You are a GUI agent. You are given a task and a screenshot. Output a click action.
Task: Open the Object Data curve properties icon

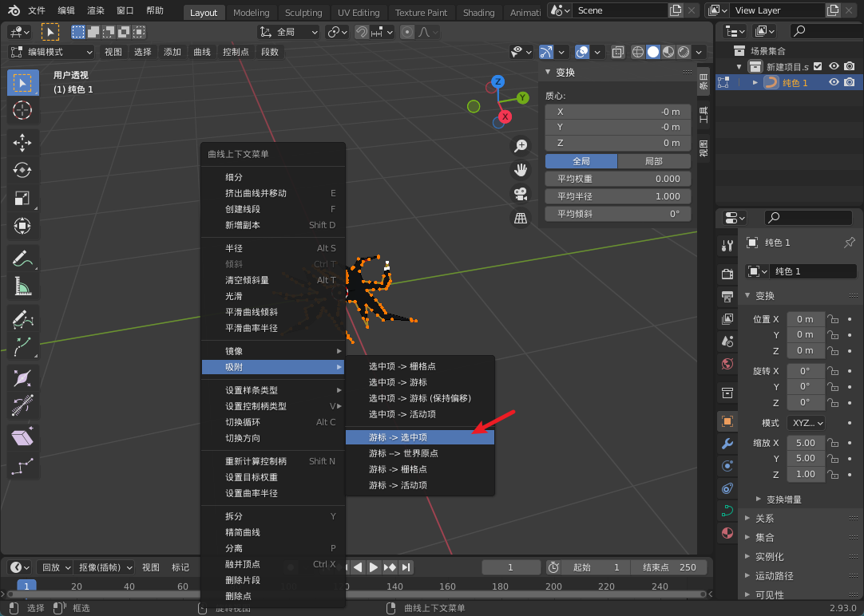point(727,511)
